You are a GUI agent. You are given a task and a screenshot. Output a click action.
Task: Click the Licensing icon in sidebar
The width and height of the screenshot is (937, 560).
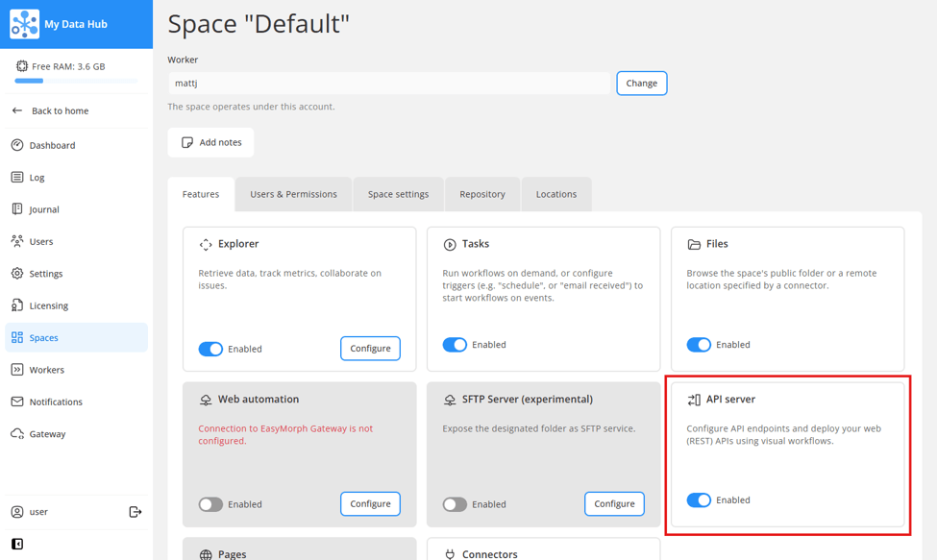[17, 305]
